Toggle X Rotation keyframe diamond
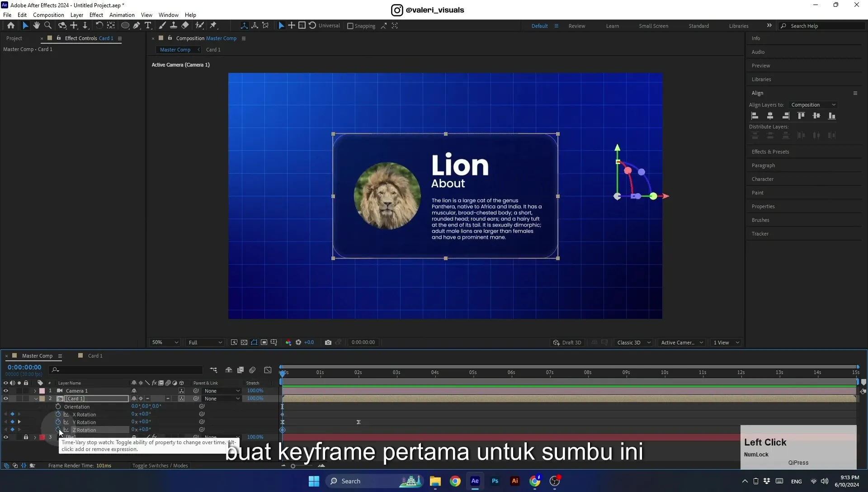Screen dimensions: 868x492 (12, 414)
